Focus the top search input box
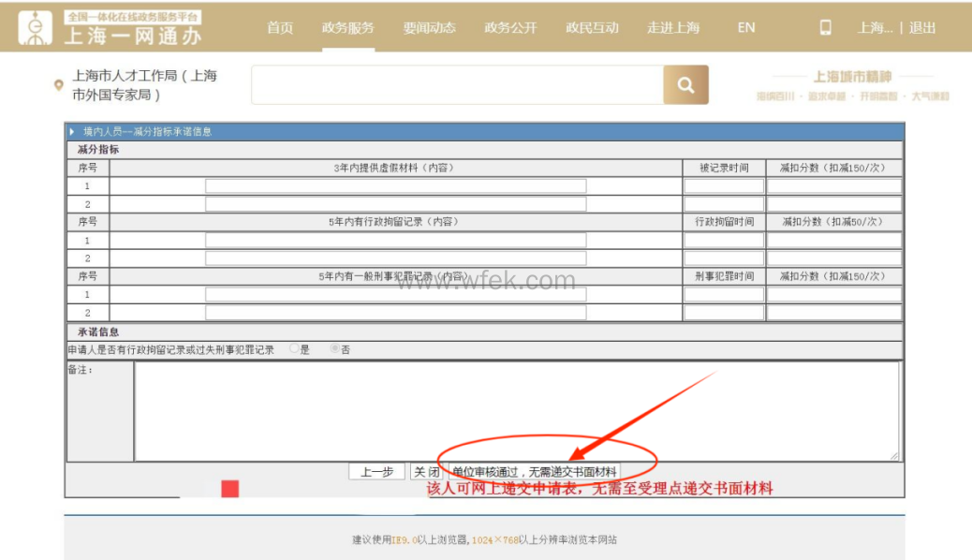 457,85
